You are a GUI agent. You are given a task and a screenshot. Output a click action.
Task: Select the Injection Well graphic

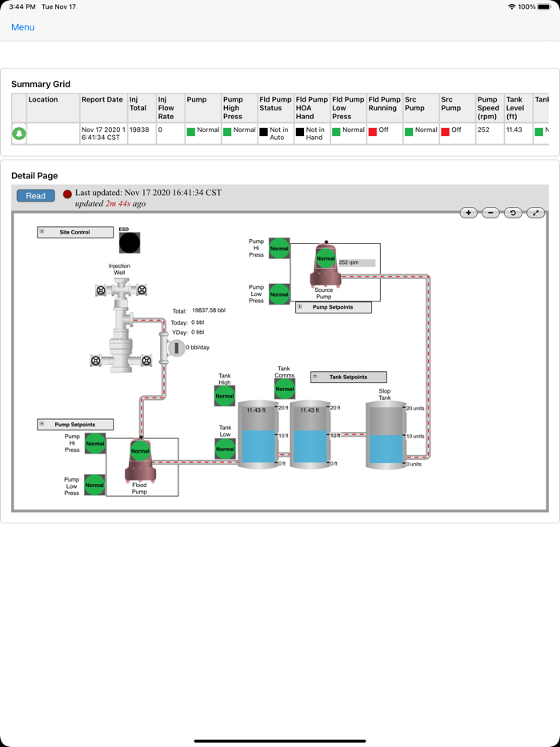(121, 326)
